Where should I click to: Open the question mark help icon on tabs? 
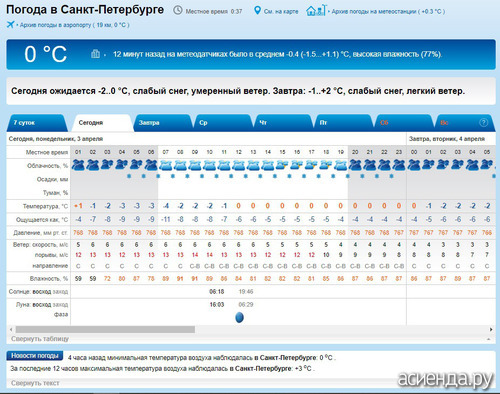[x=483, y=122]
